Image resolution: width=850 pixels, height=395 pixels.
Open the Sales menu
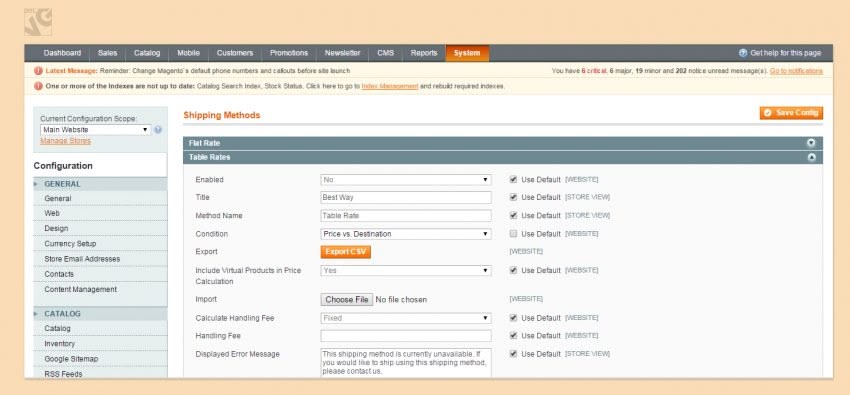coord(107,53)
